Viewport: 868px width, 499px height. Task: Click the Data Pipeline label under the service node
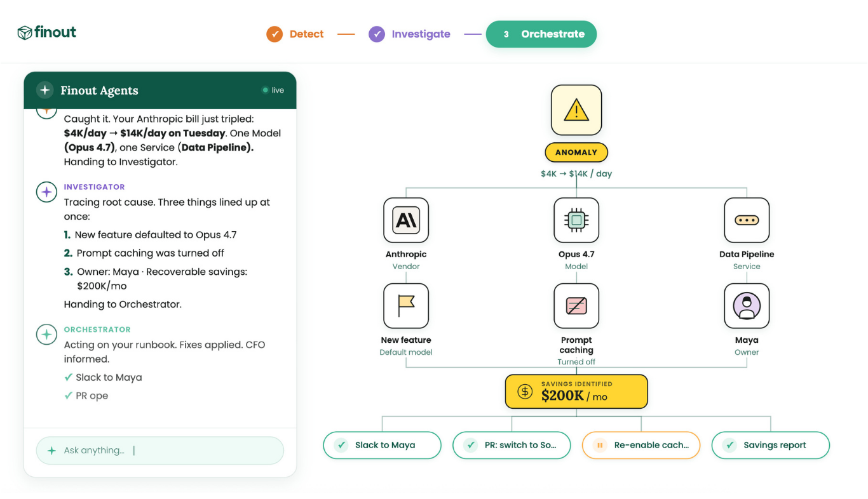[747, 254]
